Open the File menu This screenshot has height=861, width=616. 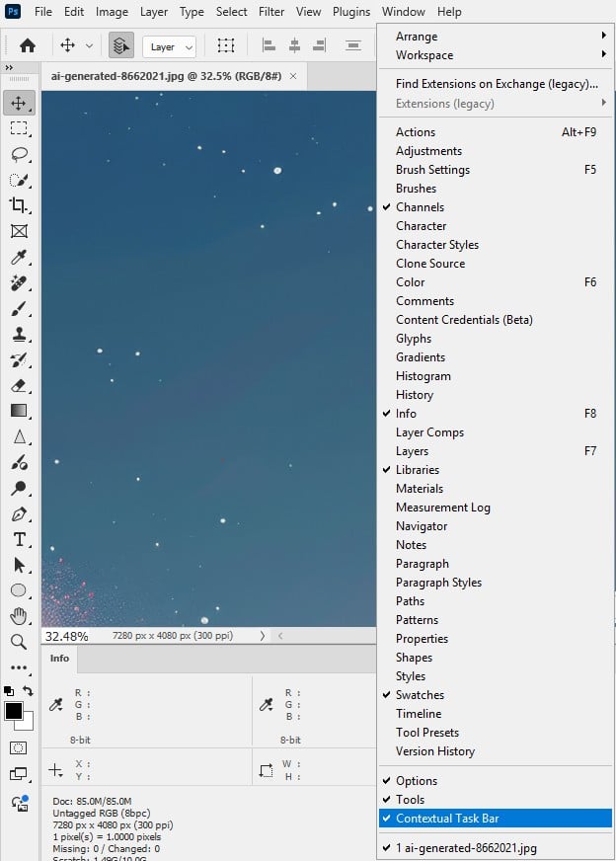click(x=42, y=12)
